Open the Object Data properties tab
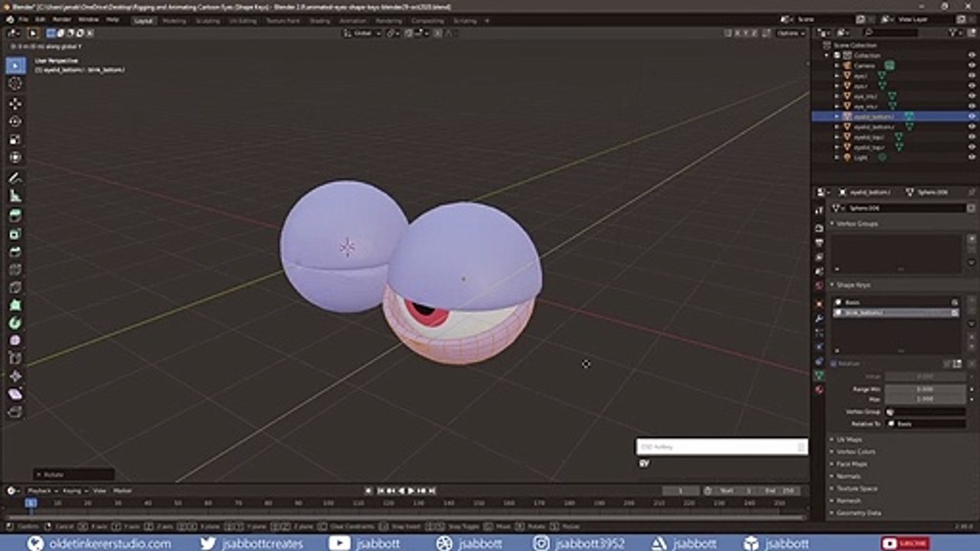 [819, 376]
